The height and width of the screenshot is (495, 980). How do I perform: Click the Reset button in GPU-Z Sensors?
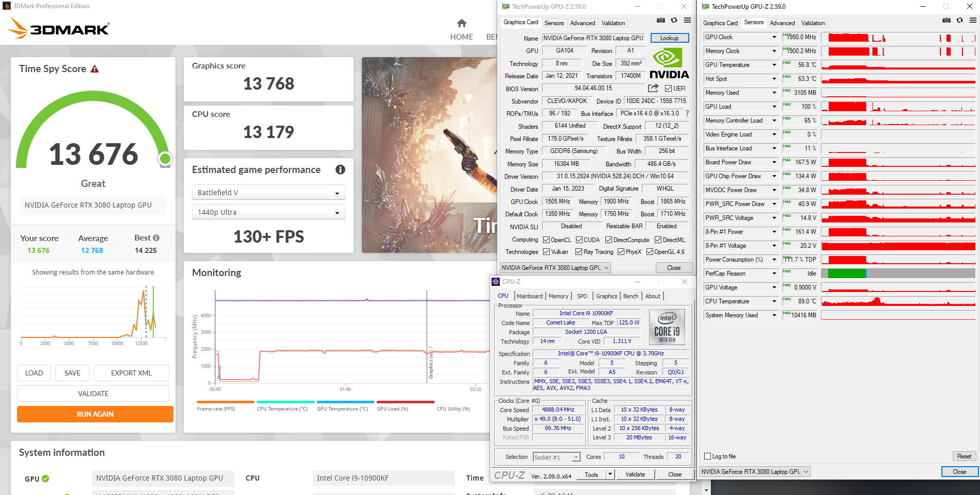(x=964, y=456)
